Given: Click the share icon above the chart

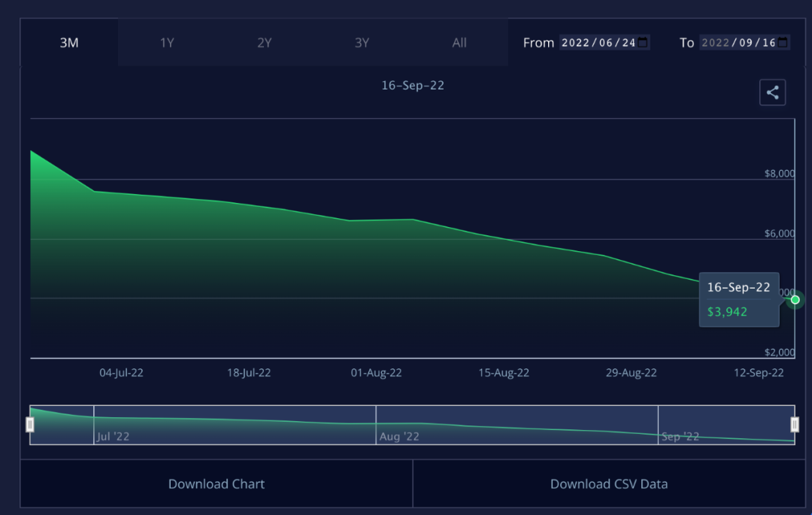Looking at the screenshot, I should coord(772,92).
